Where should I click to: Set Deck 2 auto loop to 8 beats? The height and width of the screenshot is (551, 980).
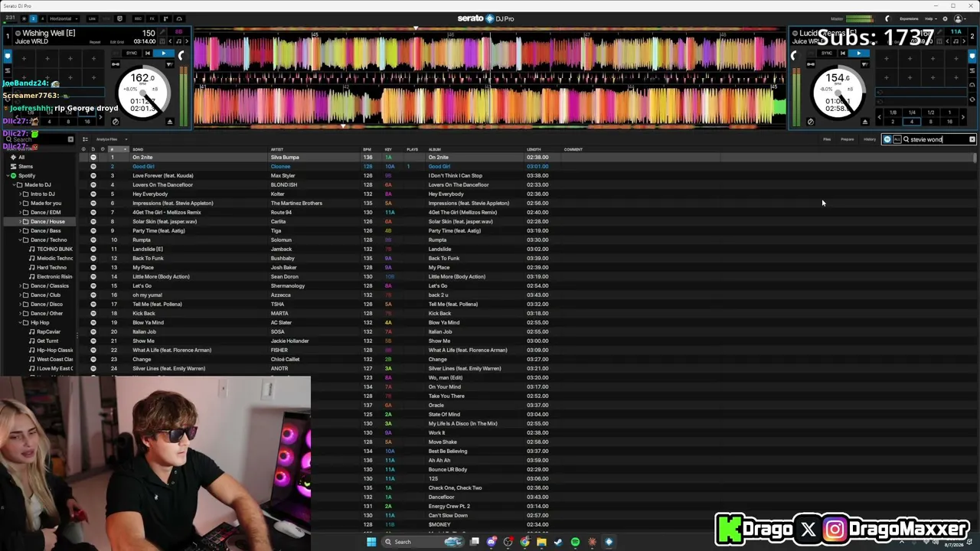[931, 121]
